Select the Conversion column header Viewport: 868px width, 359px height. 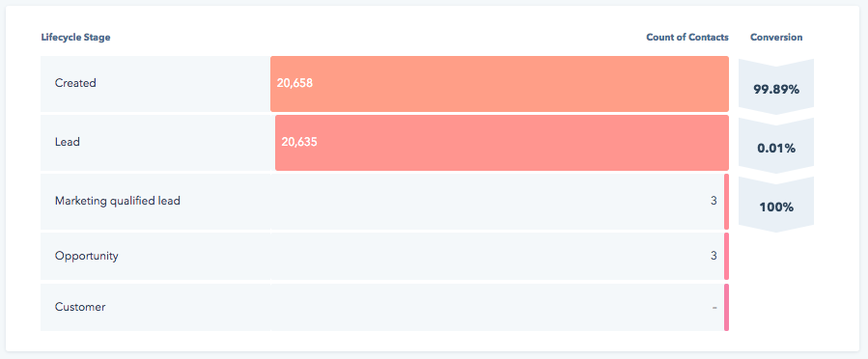(776, 38)
